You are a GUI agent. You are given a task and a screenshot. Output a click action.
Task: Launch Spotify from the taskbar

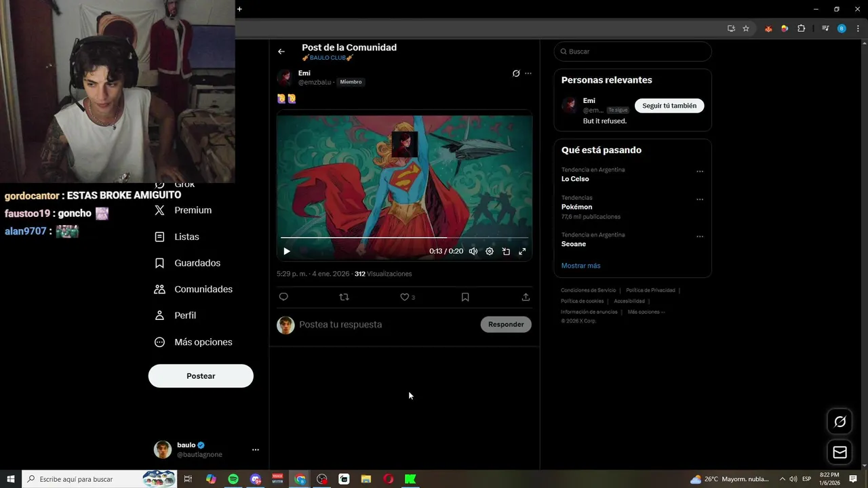[x=233, y=479]
